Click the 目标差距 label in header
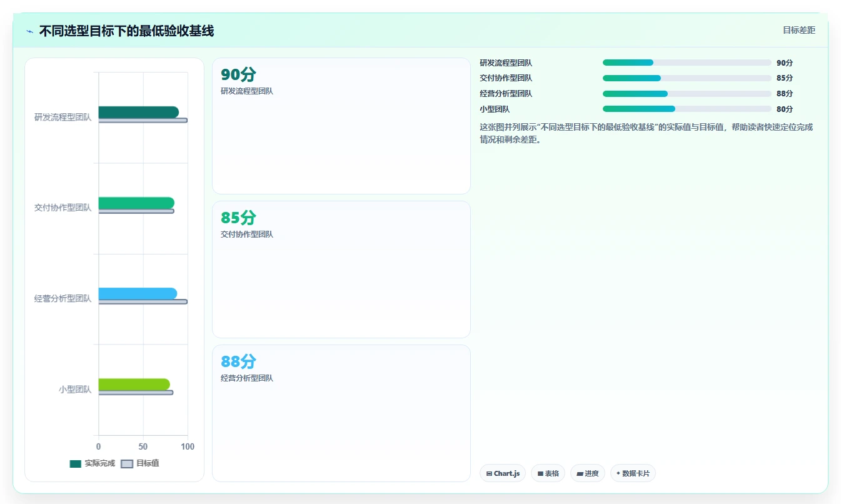 click(799, 30)
